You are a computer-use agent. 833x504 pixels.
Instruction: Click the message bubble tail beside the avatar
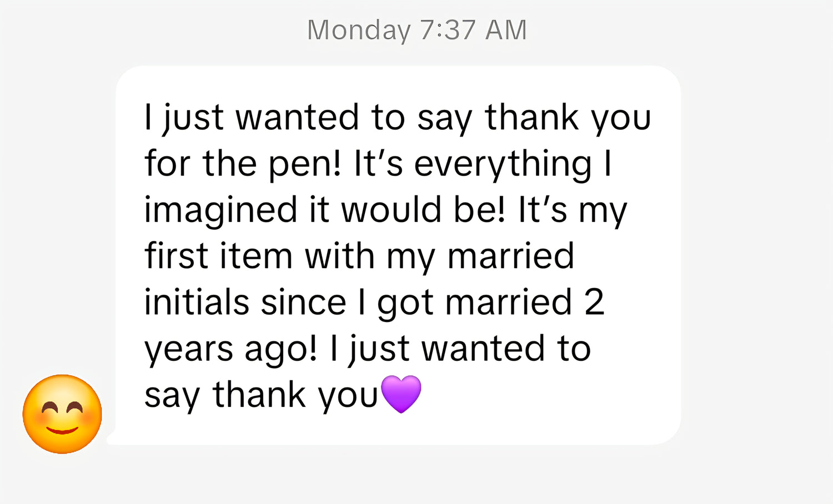point(112,439)
